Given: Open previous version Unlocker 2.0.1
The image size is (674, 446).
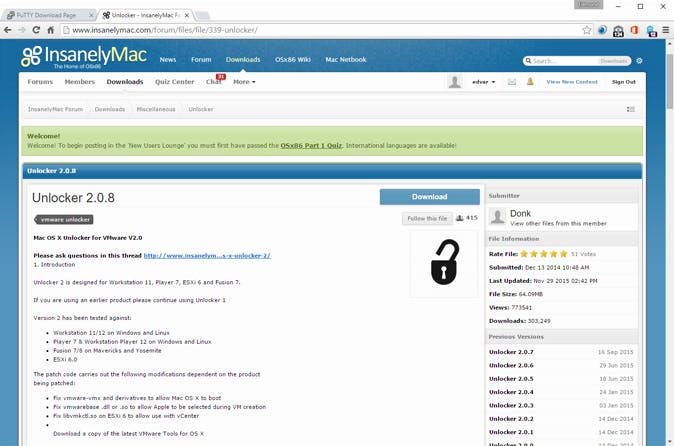Looking at the screenshot, I should [511, 432].
